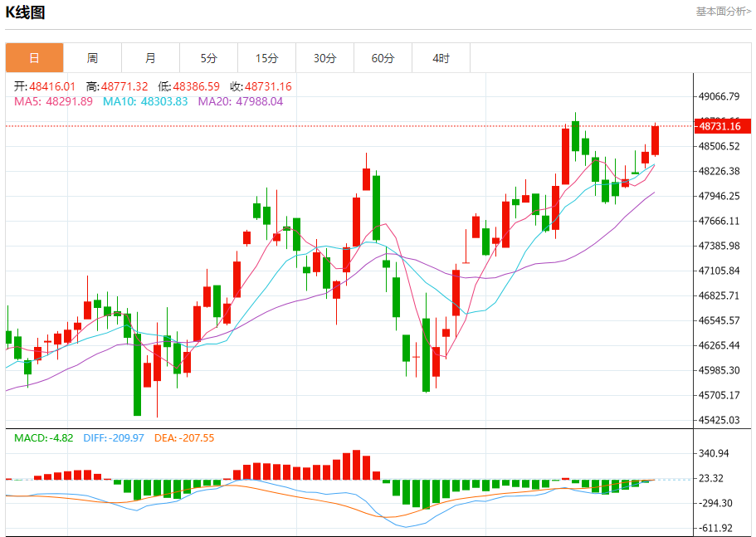Select the 日 daily chart tab
Image resolution: width=756 pixels, height=537 pixels.
(34, 58)
